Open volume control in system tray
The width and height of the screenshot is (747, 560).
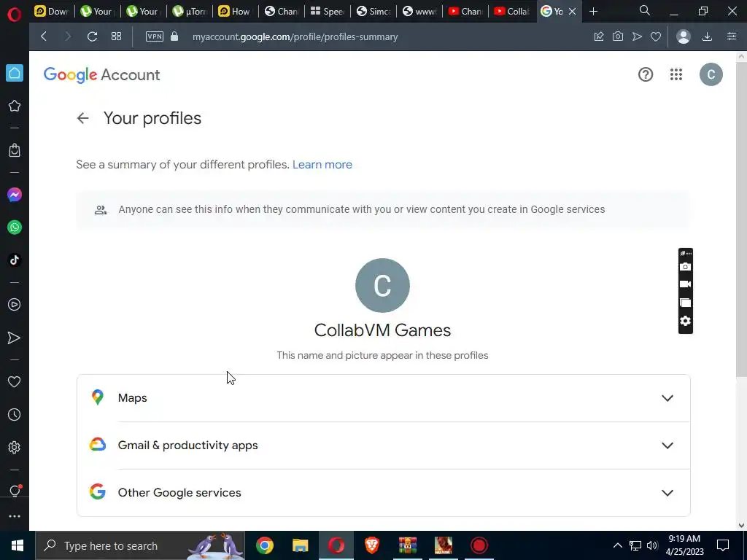pos(652,545)
